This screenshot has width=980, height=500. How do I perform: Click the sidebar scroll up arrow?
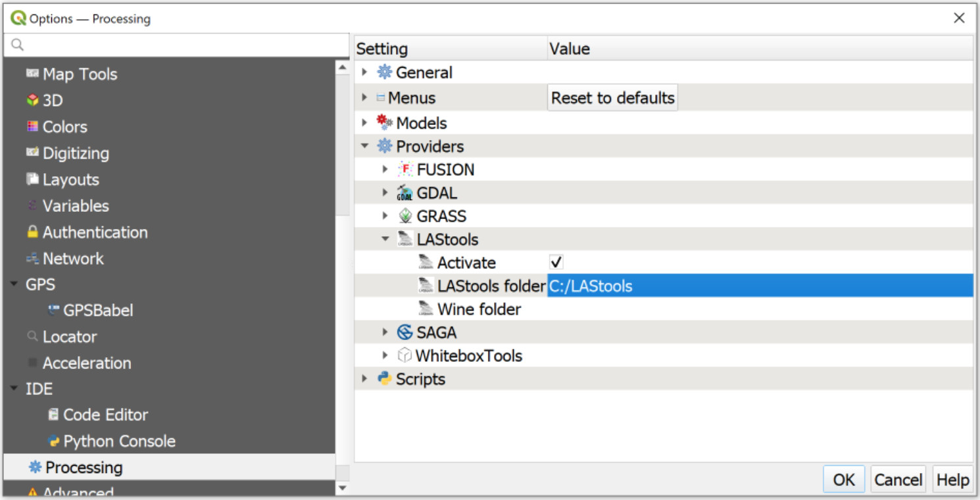point(343,67)
